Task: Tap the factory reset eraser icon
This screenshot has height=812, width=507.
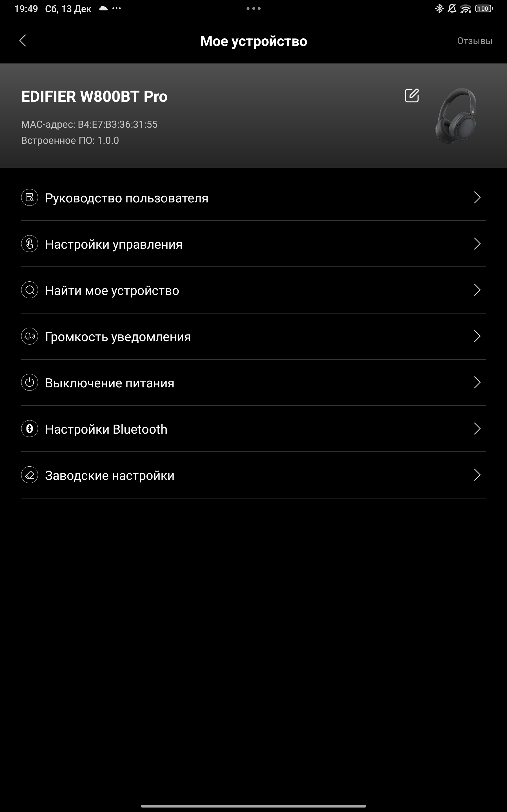Action: (x=30, y=475)
